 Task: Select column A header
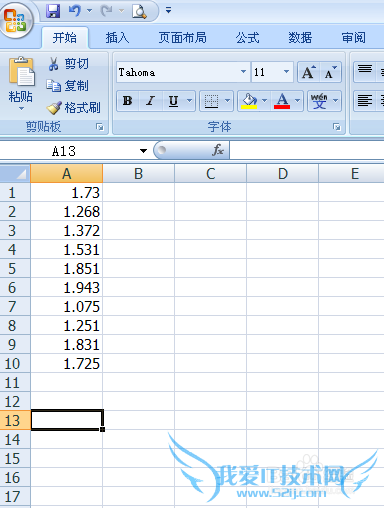click(x=67, y=173)
